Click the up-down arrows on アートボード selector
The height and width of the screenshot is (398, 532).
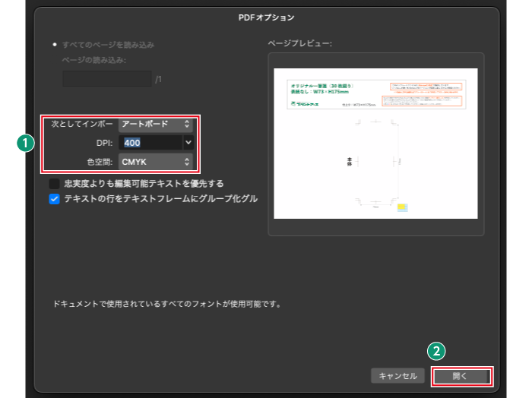click(187, 124)
